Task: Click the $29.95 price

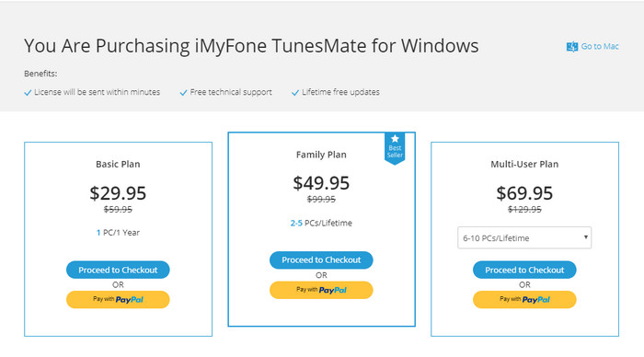Action: tap(118, 193)
